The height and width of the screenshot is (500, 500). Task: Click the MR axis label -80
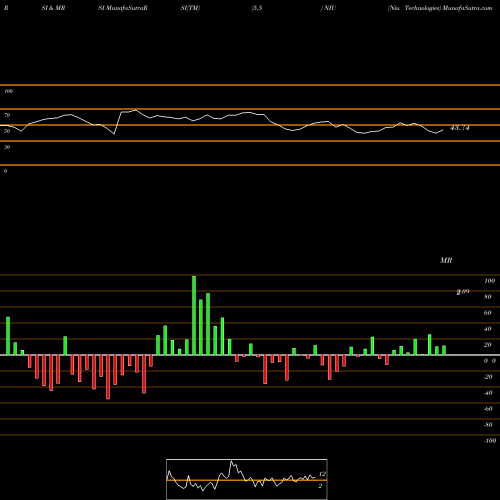(x=488, y=425)
